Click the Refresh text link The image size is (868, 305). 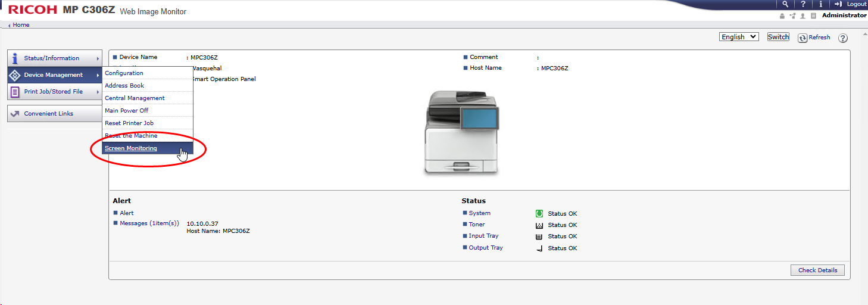point(819,38)
